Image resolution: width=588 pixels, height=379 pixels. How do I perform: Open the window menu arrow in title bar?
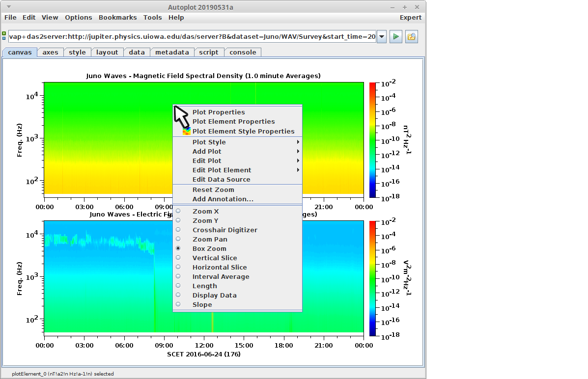9,7
